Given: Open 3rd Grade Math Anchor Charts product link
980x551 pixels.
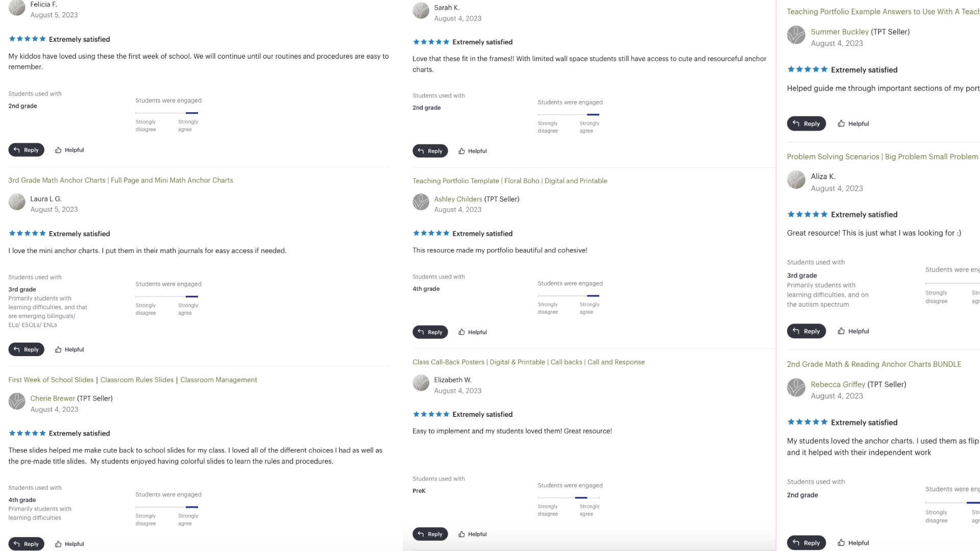Looking at the screenshot, I should coord(120,180).
